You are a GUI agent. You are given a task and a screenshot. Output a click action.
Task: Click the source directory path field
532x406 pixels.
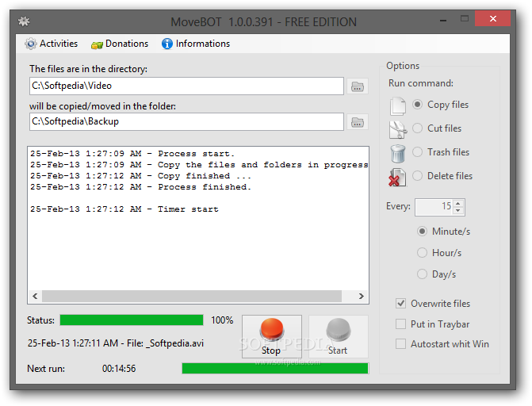pos(186,86)
